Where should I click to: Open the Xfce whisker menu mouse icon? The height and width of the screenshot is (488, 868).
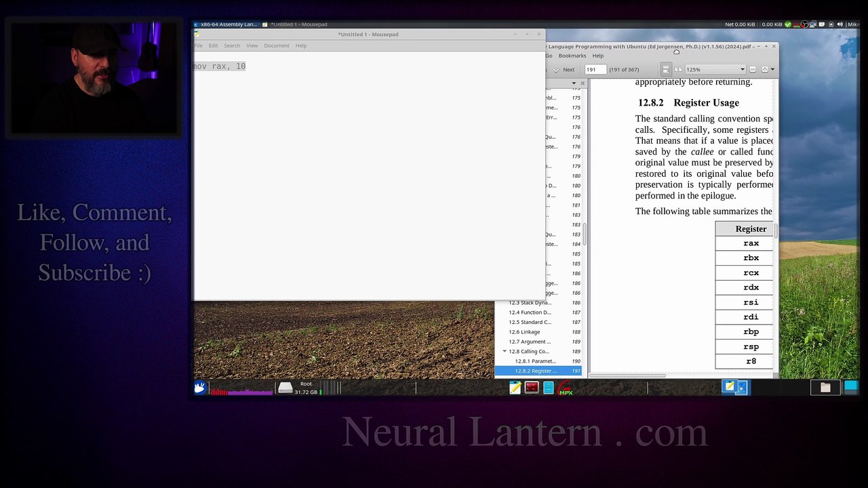[x=199, y=388]
